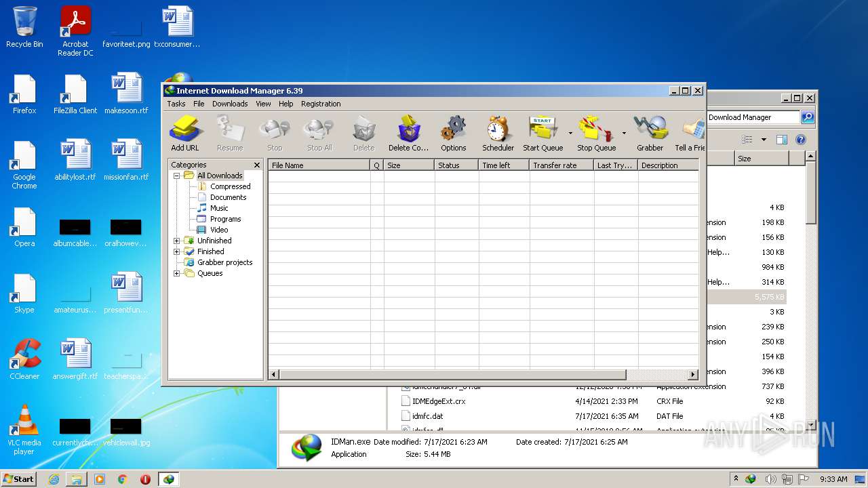Sort by Description column header
The image size is (868, 488).
[x=668, y=165]
